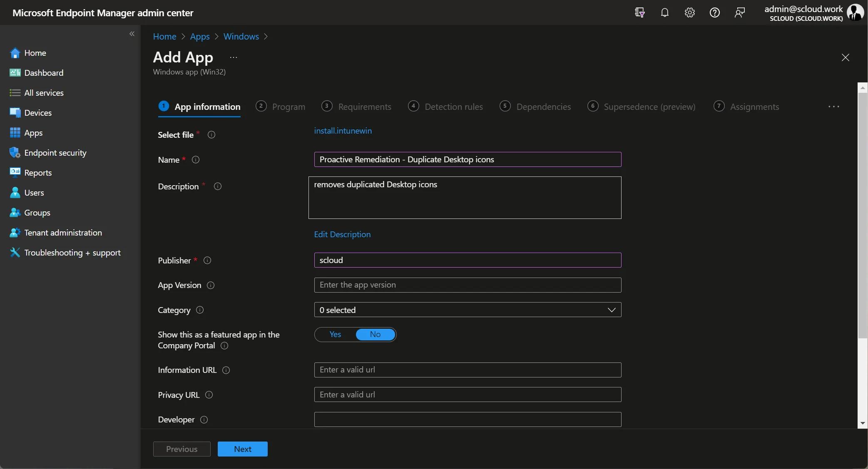Click the Edit Description link
This screenshot has width=868, height=469.
click(342, 235)
